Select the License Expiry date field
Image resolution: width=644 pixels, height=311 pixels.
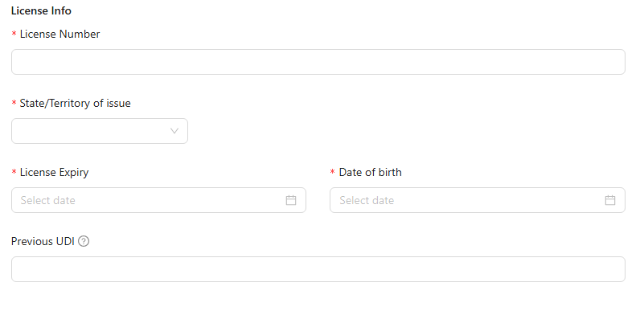tap(158, 200)
